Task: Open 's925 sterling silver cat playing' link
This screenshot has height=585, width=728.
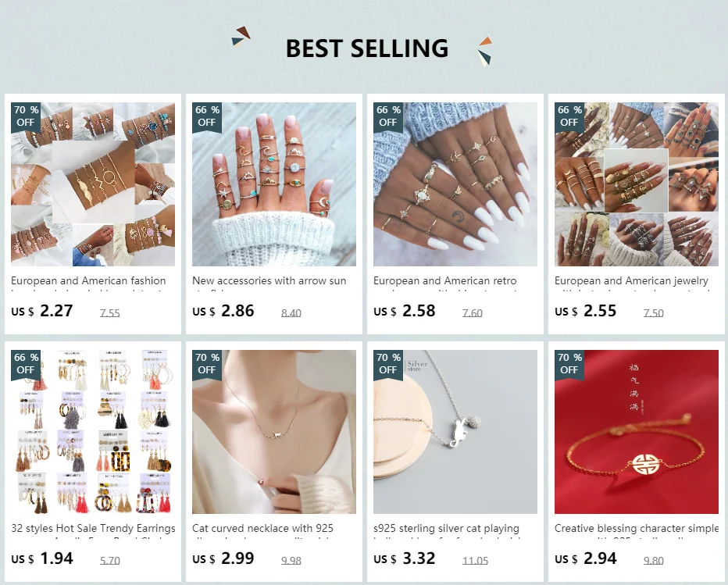Action: tap(446, 528)
